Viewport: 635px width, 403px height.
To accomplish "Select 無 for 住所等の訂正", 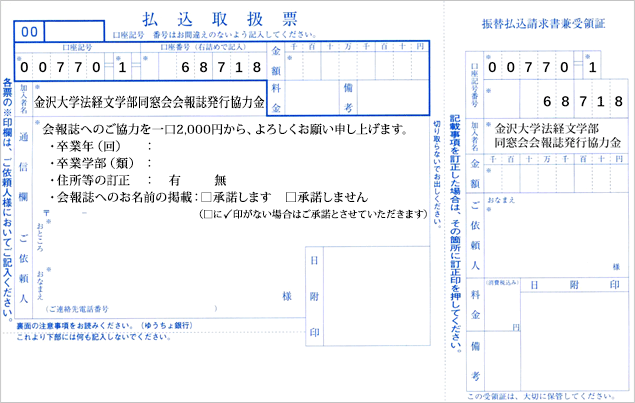I will coord(220,180).
